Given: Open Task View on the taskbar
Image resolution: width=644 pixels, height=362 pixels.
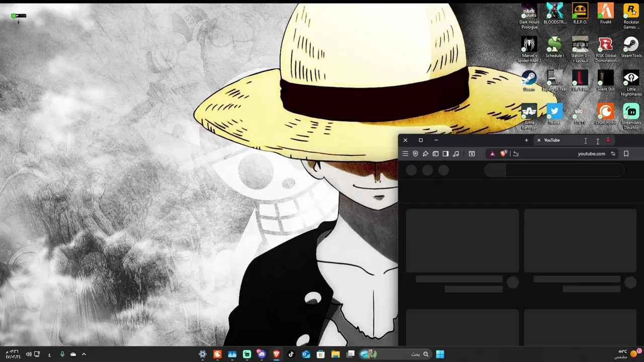Looking at the screenshot, I should 351,354.
